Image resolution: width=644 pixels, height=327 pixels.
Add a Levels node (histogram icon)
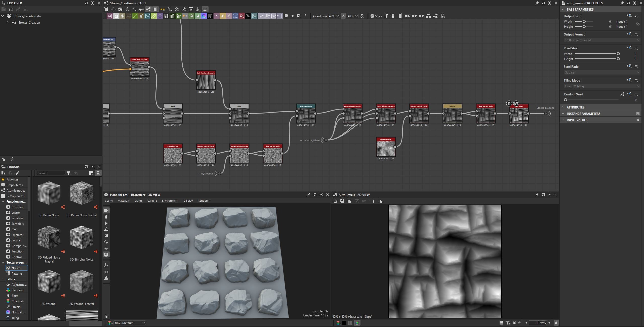tap(198, 16)
